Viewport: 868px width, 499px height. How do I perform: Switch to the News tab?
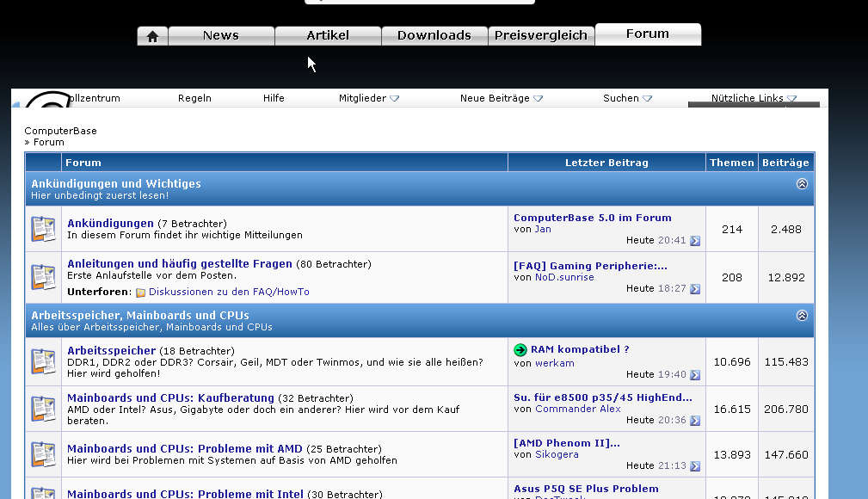click(x=221, y=35)
